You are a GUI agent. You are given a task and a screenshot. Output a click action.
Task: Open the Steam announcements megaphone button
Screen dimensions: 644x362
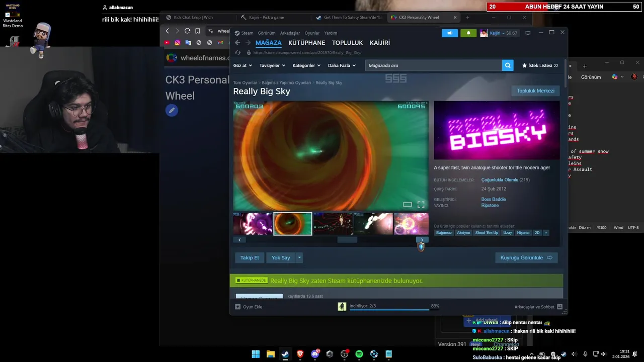tap(450, 33)
